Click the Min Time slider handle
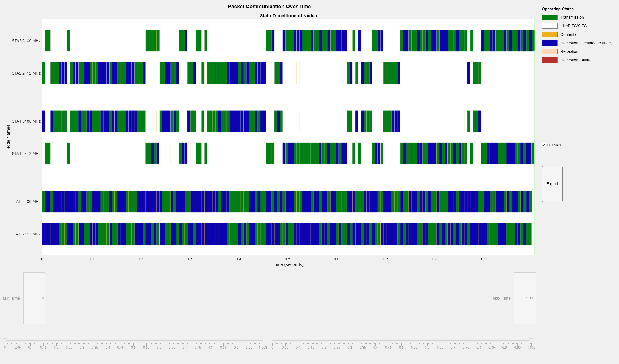The image size is (619, 364). [5, 340]
